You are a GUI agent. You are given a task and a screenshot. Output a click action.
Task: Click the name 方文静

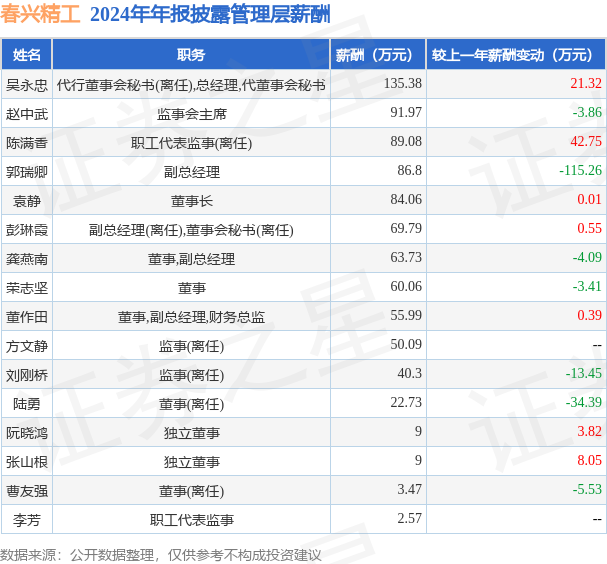coord(27,346)
